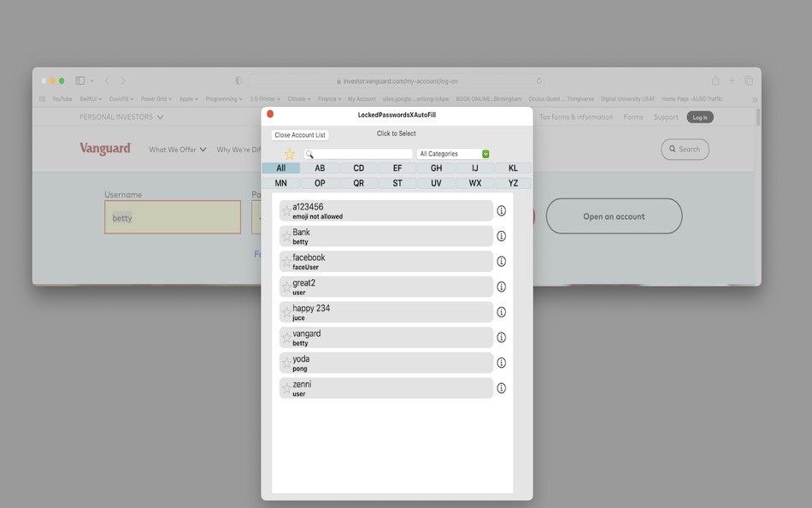Open info for the Bank entry
Screen dimensions: 812x508
click(x=501, y=236)
